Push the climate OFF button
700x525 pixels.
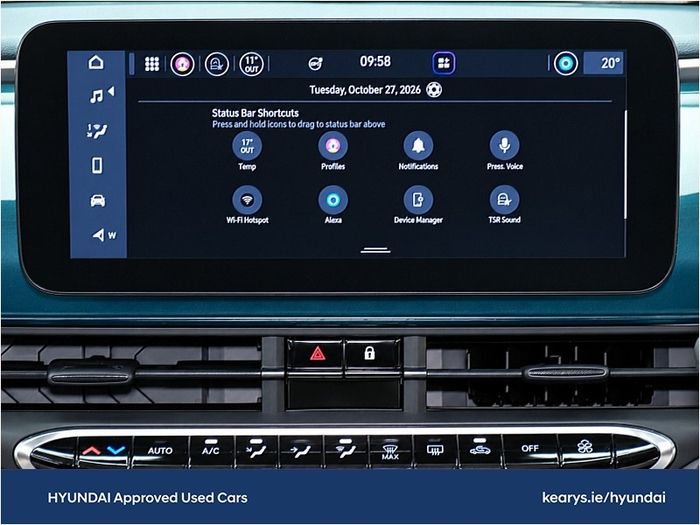530,448
